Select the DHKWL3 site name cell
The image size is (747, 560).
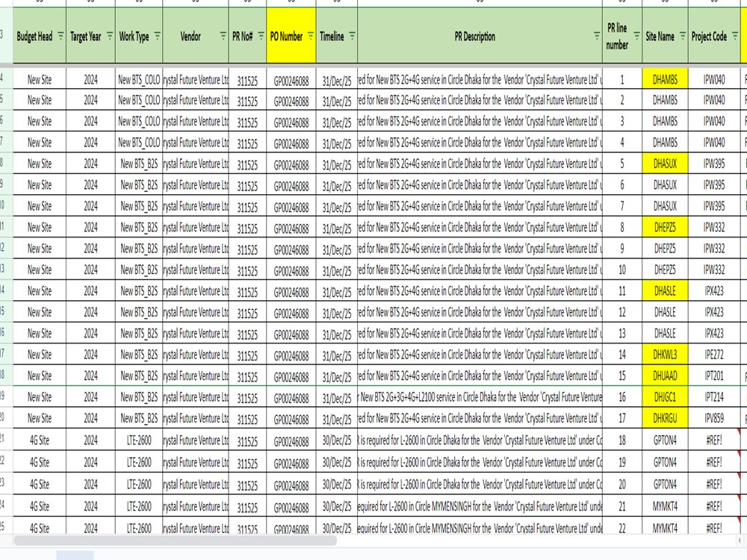coord(665,354)
